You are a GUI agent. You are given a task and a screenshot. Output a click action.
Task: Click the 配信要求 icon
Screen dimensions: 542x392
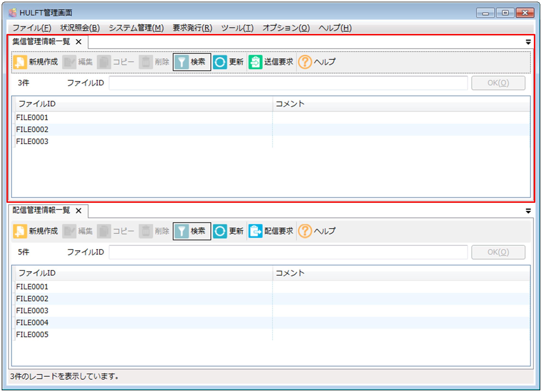coord(255,231)
